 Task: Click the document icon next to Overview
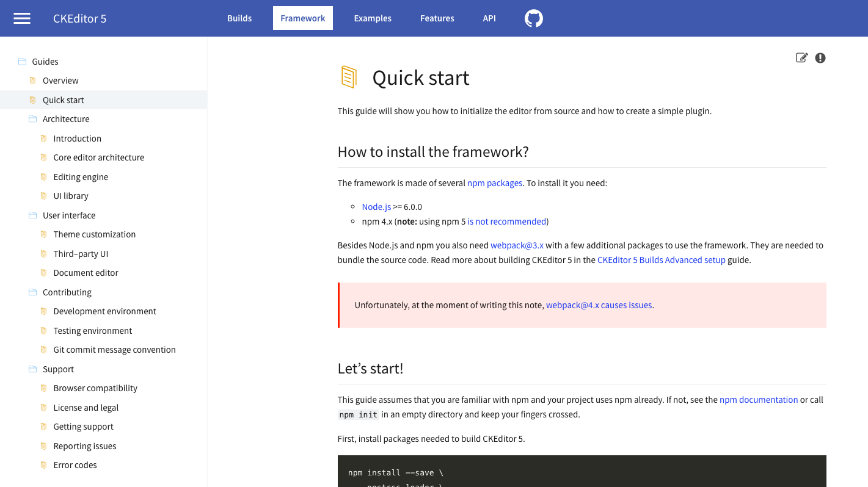pos(32,80)
